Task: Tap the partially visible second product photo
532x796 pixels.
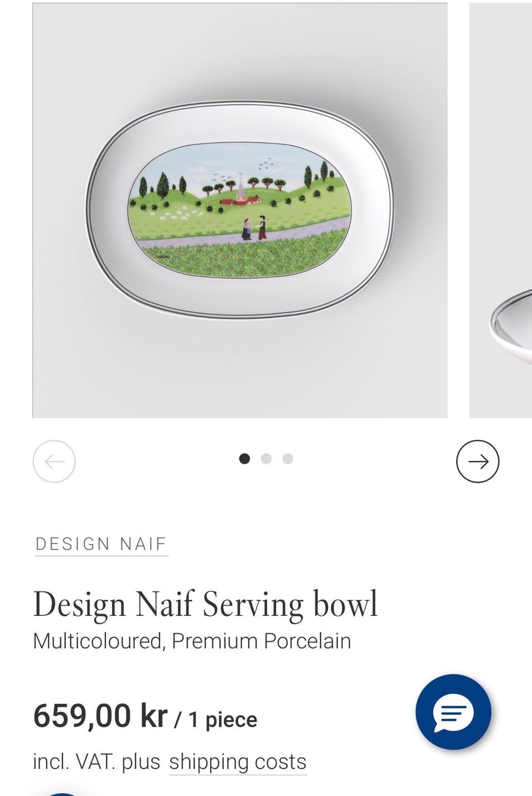Action: click(x=500, y=210)
